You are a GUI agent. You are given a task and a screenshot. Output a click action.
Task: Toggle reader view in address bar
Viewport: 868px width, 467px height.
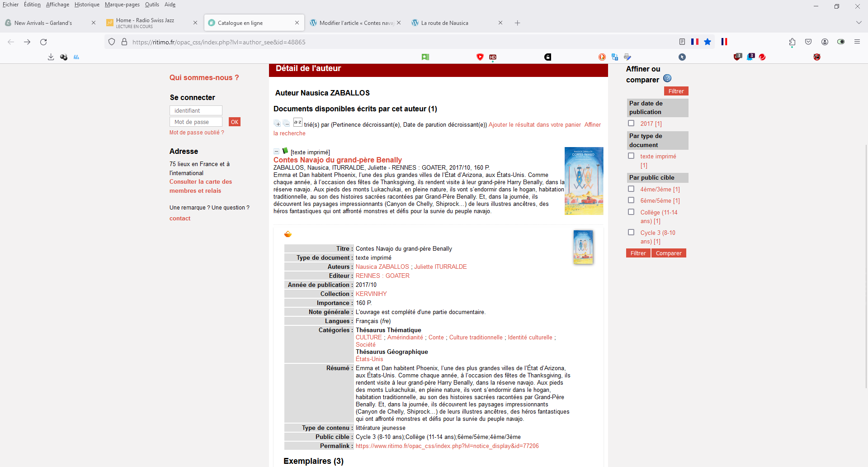(x=682, y=42)
